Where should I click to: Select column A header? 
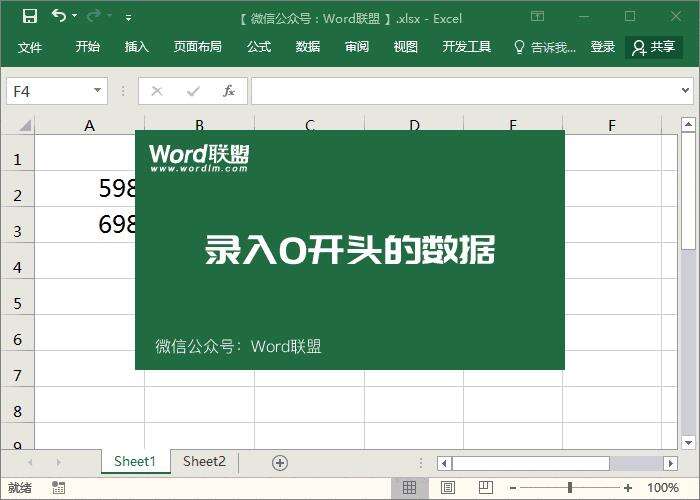pyautogui.click(x=89, y=125)
